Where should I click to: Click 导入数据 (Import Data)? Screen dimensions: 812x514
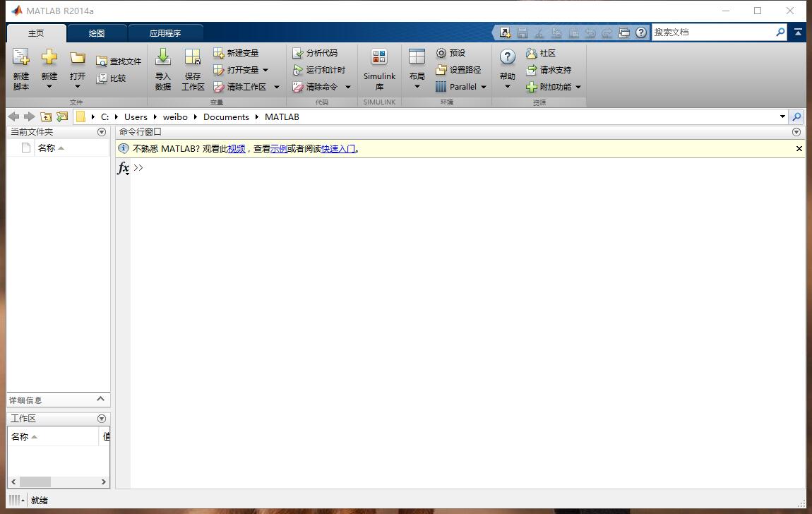click(163, 69)
